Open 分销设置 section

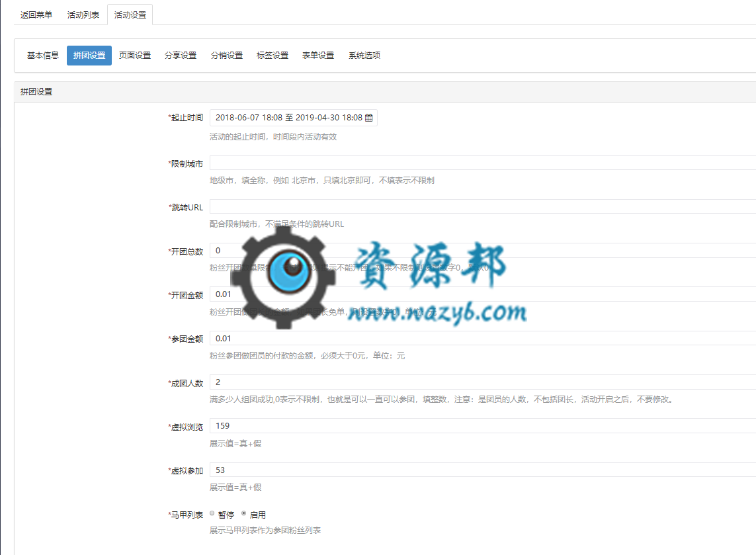coord(227,56)
